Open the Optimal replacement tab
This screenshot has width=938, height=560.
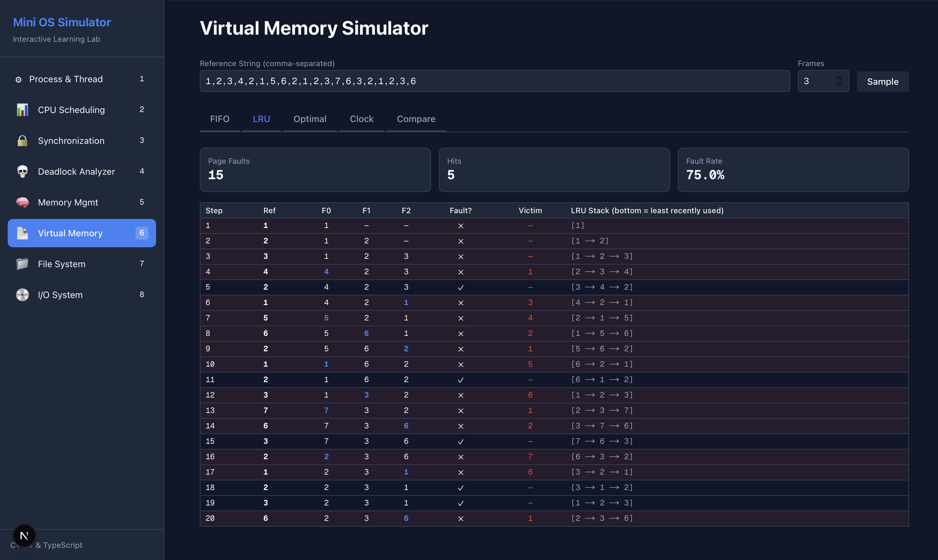click(x=310, y=119)
